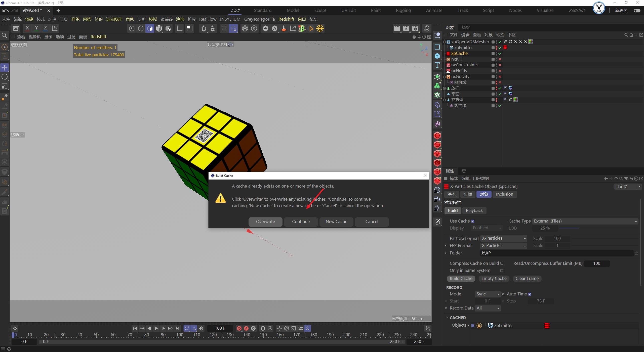Select the Scale tool in the left sidebar
Viewport: 644px width, 352px height.
(x=5, y=86)
